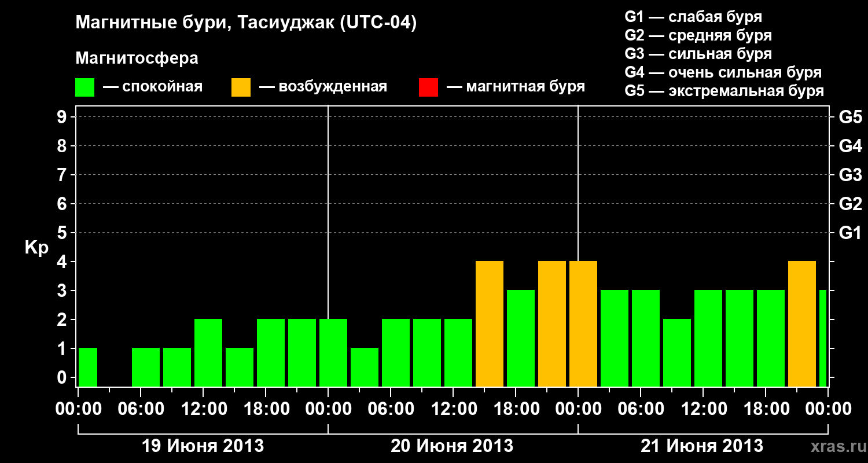This screenshot has height=463, width=868.
Task: Click the '12:00' time label under 19 Июня
Action: tap(203, 409)
